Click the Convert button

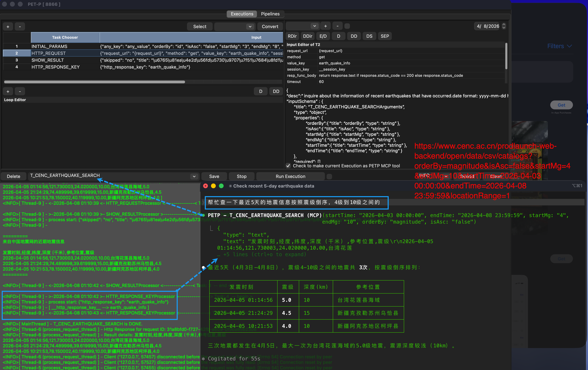(270, 27)
